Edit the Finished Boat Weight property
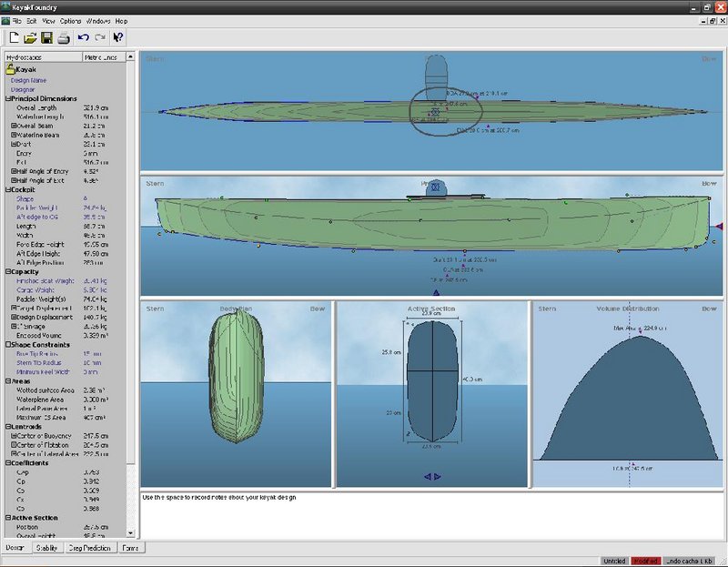Viewport: 728px width, 567px height. pyautogui.click(x=66, y=280)
